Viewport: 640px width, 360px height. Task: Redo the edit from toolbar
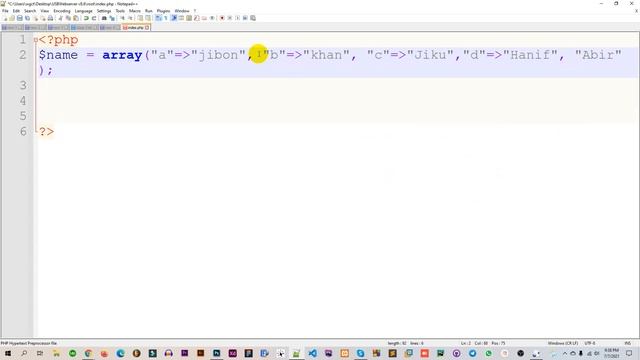coord(94,18)
